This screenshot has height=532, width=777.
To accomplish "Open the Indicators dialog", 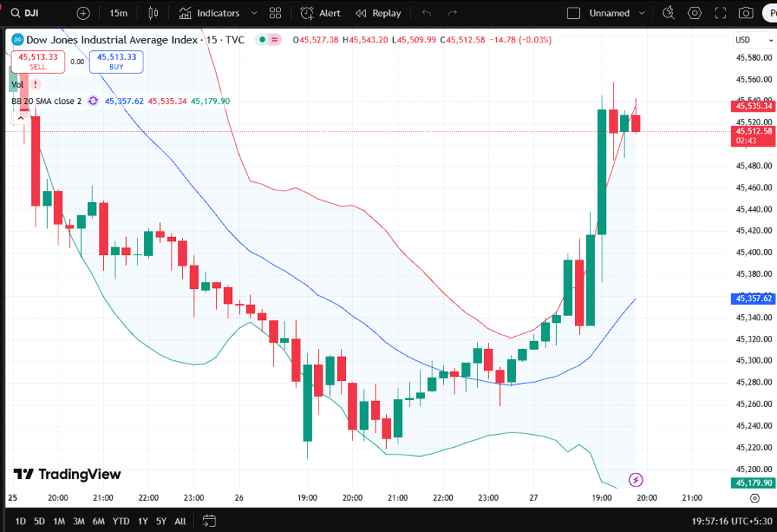I will pyautogui.click(x=209, y=14).
